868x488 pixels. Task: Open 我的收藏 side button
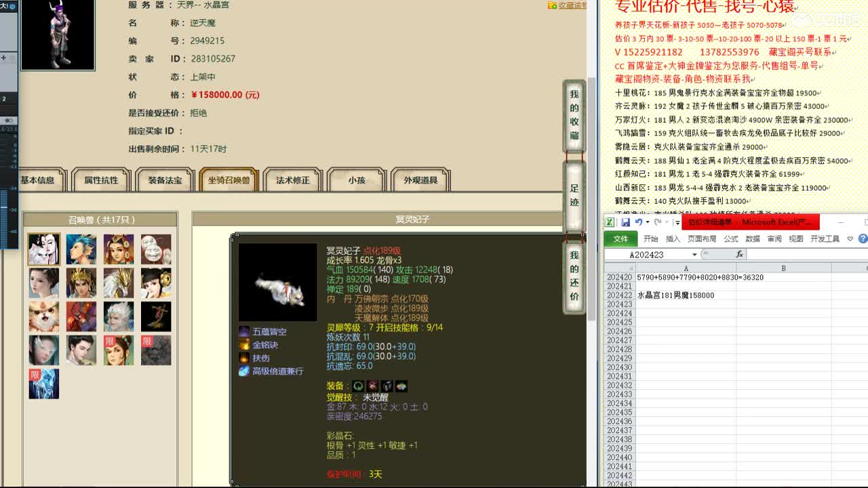(x=574, y=115)
